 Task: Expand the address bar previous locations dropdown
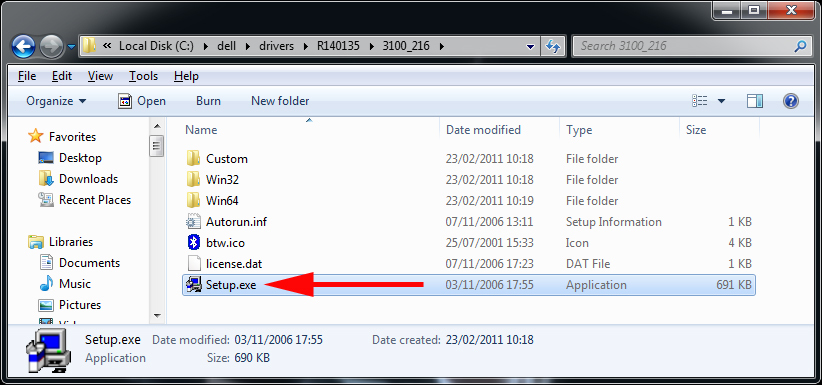pos(531,46)
